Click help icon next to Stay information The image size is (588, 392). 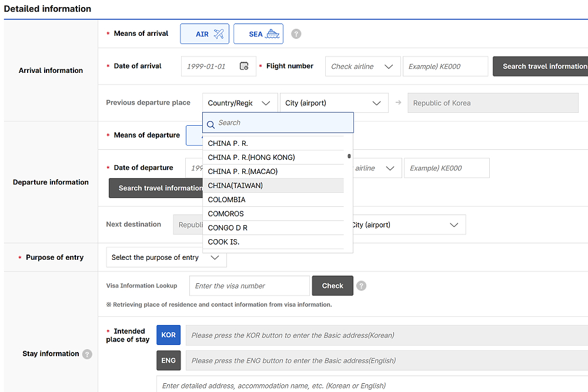click(87, 354)
